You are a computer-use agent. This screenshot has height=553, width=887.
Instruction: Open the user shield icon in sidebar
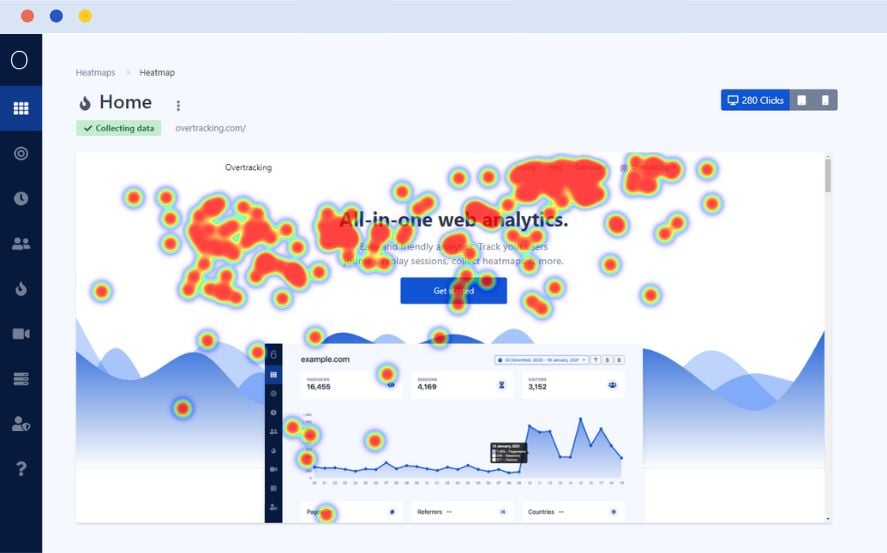[20, 423]
